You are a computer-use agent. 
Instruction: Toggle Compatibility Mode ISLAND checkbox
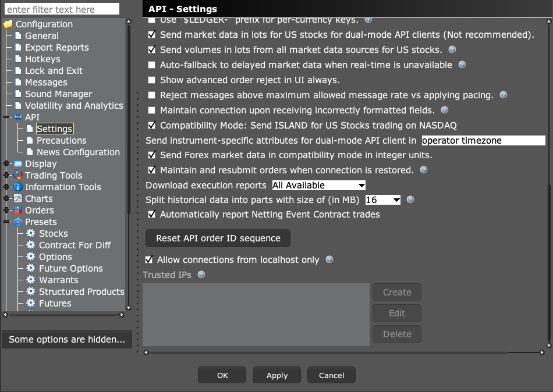coord(152,125)
